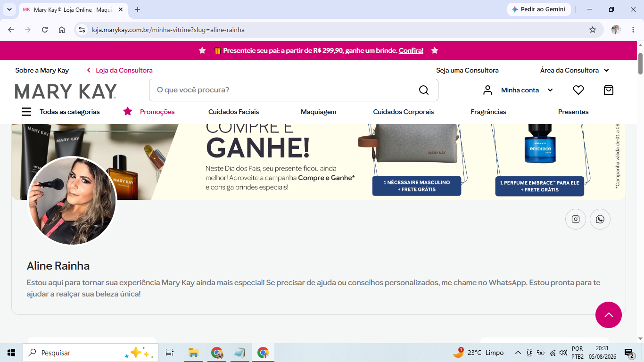Open the taskbar notification center
The height and width of the screenshot is (362, 644).
pos(629,353)
